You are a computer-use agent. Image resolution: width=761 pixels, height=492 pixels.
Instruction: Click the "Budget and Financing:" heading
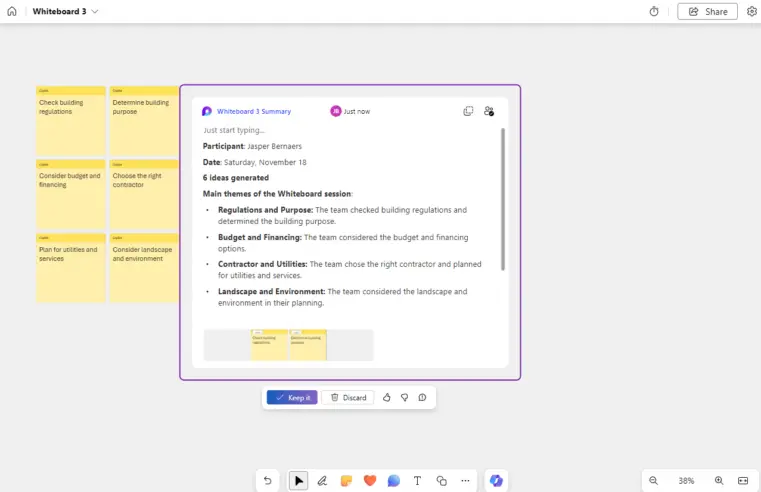[260, 237]
